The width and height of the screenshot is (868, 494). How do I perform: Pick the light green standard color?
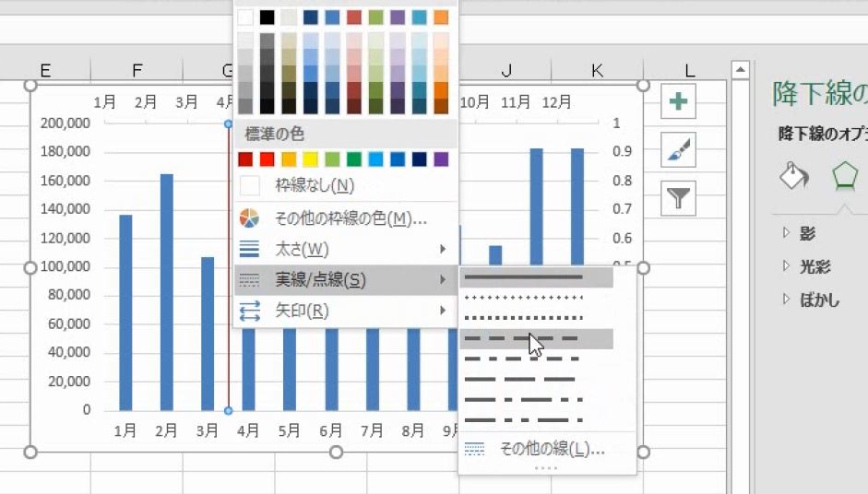(332, 159)
